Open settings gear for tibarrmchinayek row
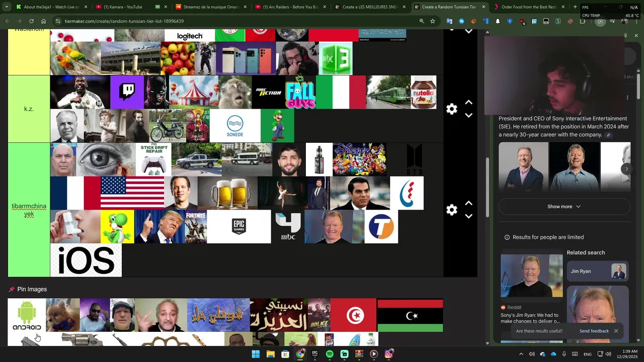This screenshot has height=362, width=644. coord(452,210)
